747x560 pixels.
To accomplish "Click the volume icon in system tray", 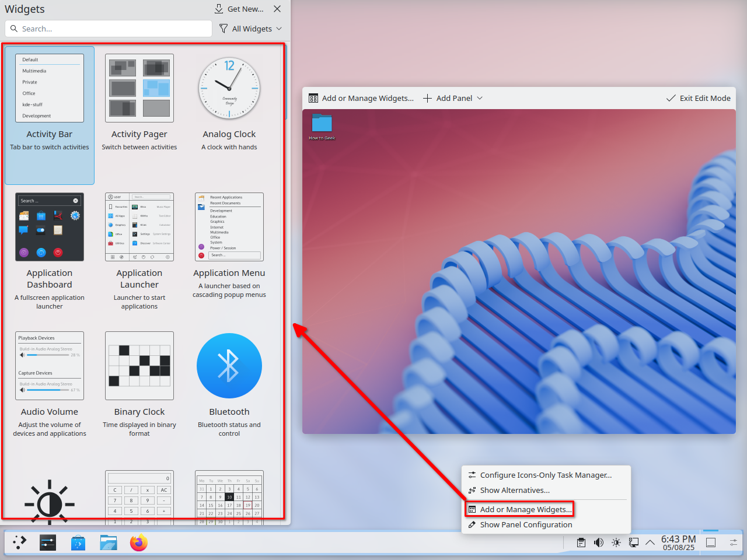I will (x=599, y=542).
